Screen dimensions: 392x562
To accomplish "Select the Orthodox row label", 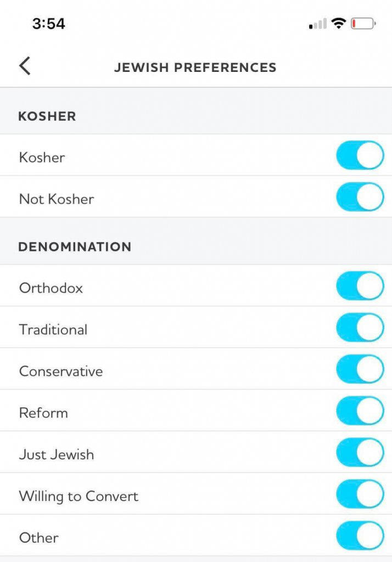I will [x=49, y=288].
